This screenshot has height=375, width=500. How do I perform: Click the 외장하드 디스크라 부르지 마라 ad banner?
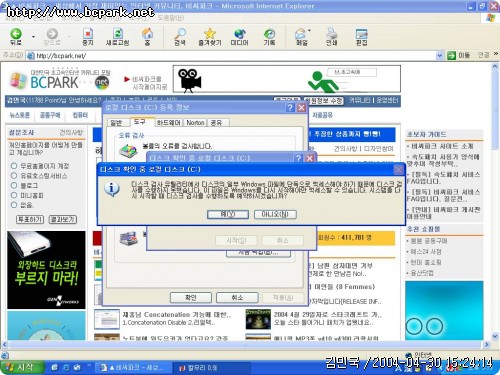click(x=46, y=270)
